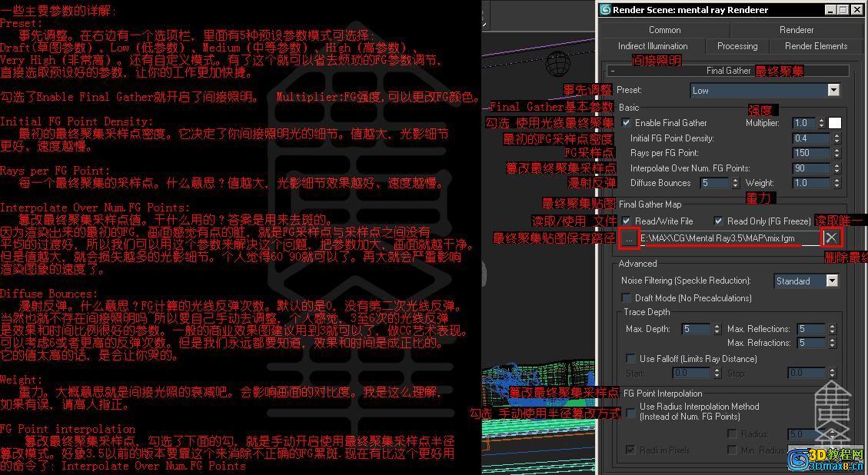Toggle the Read/Write File checkbox
Viewport: 868px width, 475px height.
click(x=626, y=221)
